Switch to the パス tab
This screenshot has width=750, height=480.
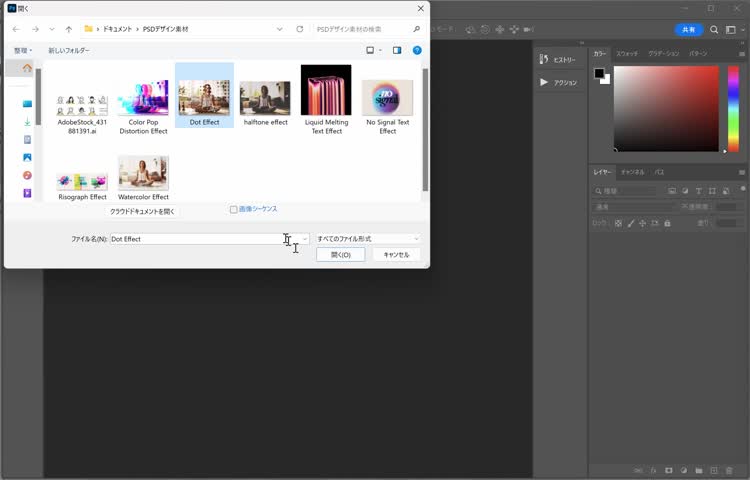click(659, 172)
